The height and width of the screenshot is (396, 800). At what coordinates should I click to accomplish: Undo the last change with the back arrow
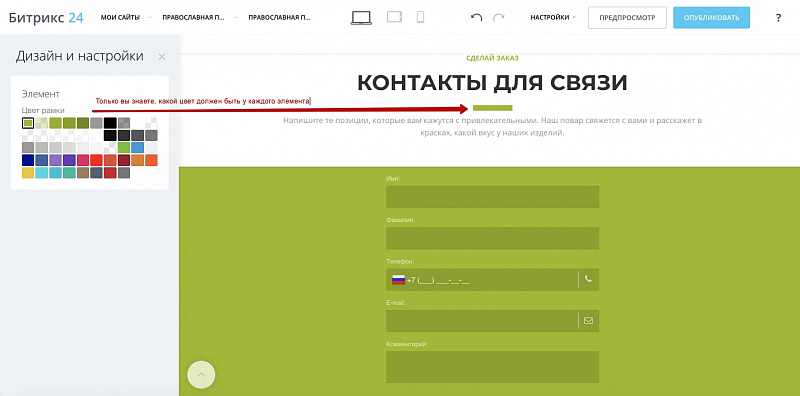point(477,17)
